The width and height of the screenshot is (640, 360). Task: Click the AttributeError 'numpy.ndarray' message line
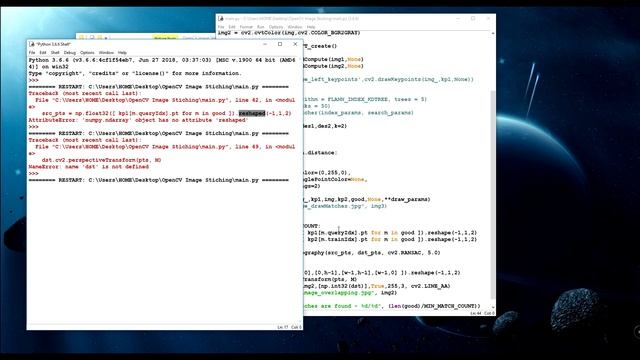(138, 120)
